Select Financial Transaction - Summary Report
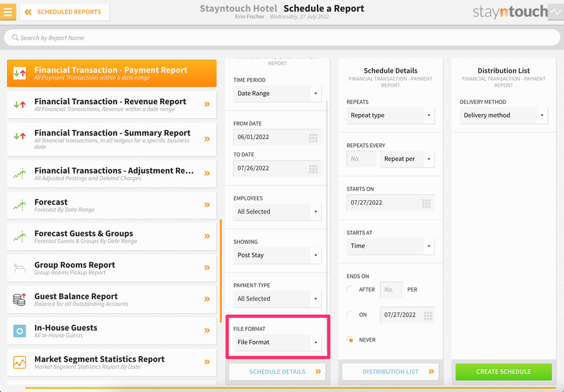The height and width of the screenshot is (392, 564). [x=112, y=139]
